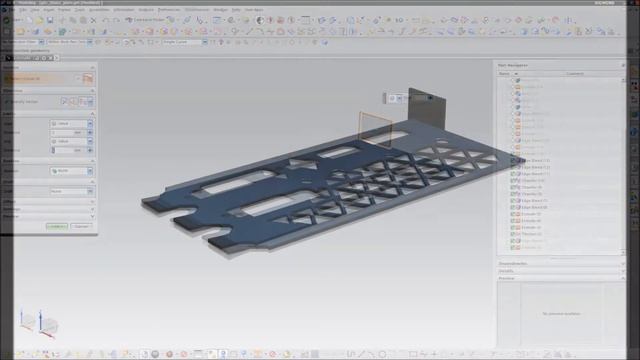Screen dimensions: 640x360
Task: Open the Format menu
Action: pyautogui.click(x=64, y=9)
